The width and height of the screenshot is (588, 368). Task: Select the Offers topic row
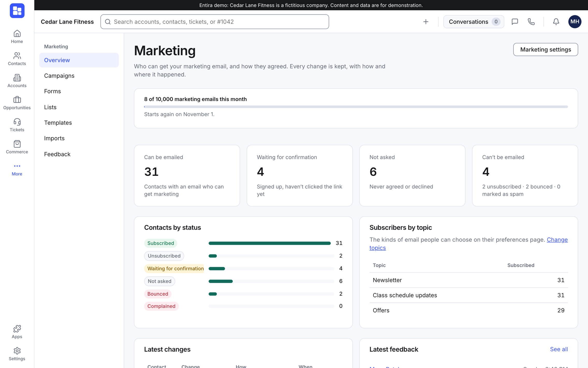pos(468,310)
